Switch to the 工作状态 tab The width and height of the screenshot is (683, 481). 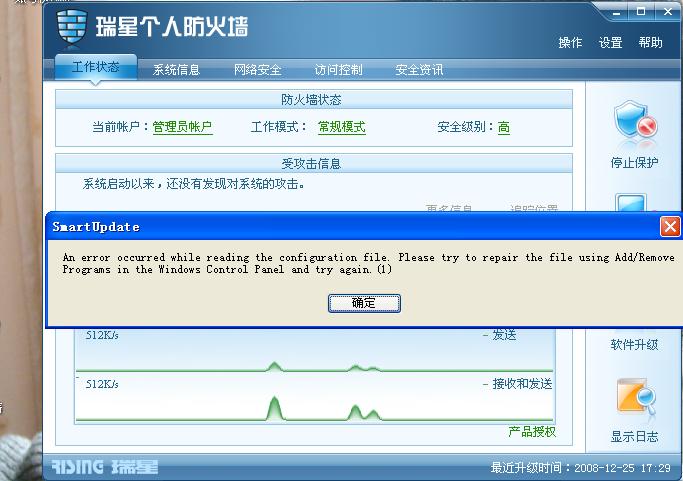coord(96,67)
